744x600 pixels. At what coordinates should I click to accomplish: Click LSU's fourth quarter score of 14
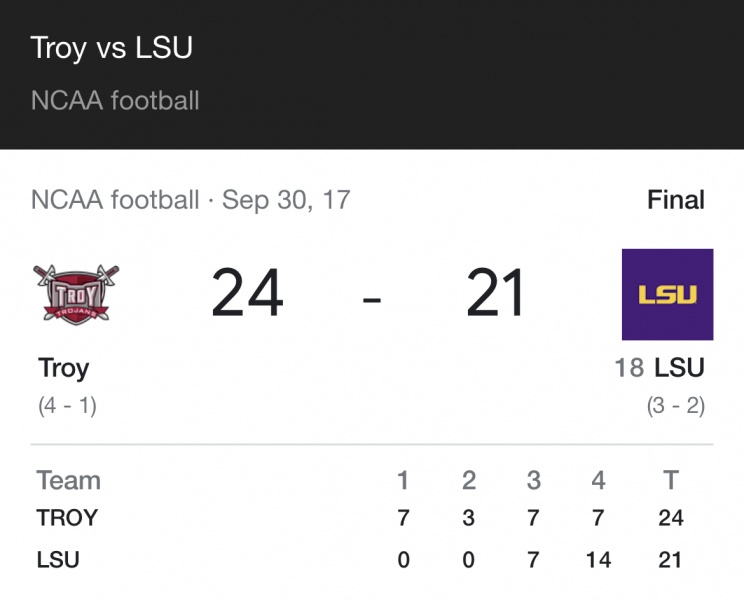pos(598,560)
